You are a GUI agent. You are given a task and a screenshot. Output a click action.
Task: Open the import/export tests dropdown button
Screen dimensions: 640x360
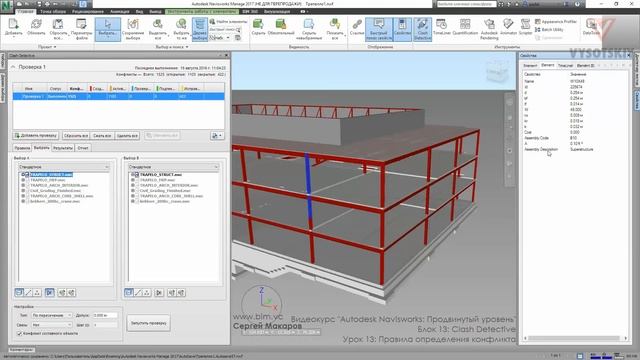click(217, 136)
